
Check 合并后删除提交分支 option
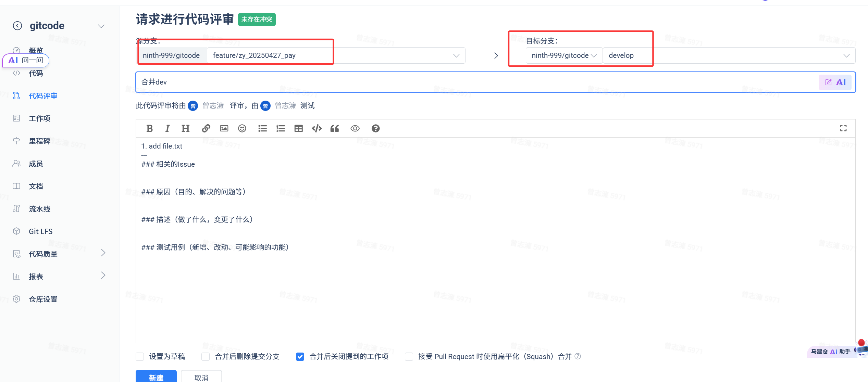pyautogui.click(x=206, y=357)
